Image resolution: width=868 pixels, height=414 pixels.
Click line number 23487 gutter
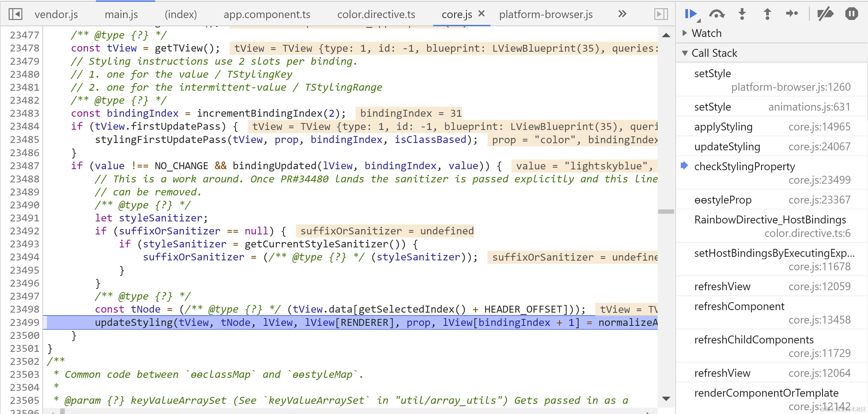(x=24, y=166)
